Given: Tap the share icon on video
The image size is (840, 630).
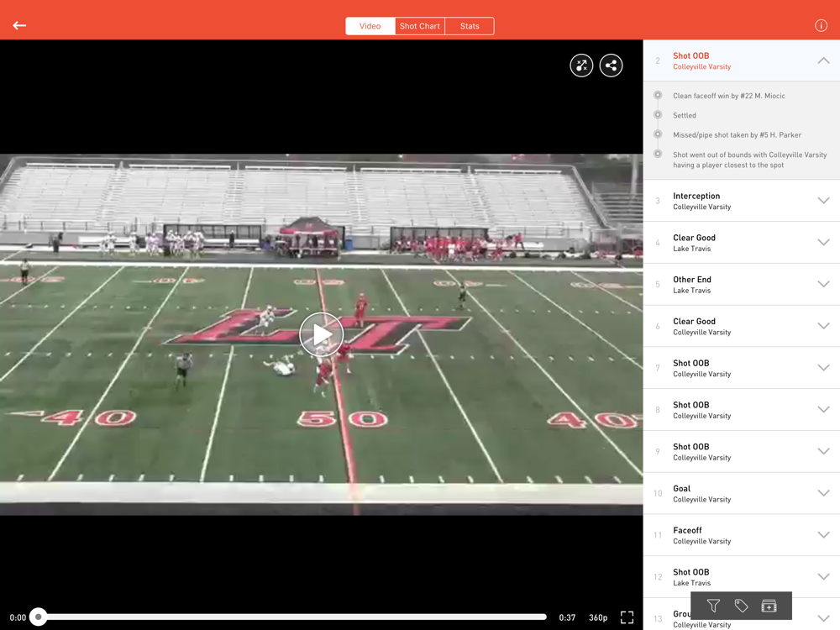Looking at the screenshot, I should coord(611,66).
